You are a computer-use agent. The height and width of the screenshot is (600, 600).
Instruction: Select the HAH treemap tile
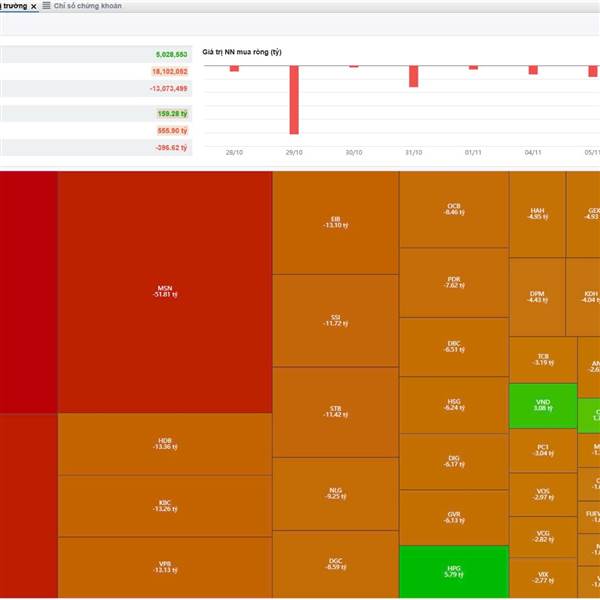[537, 214]
